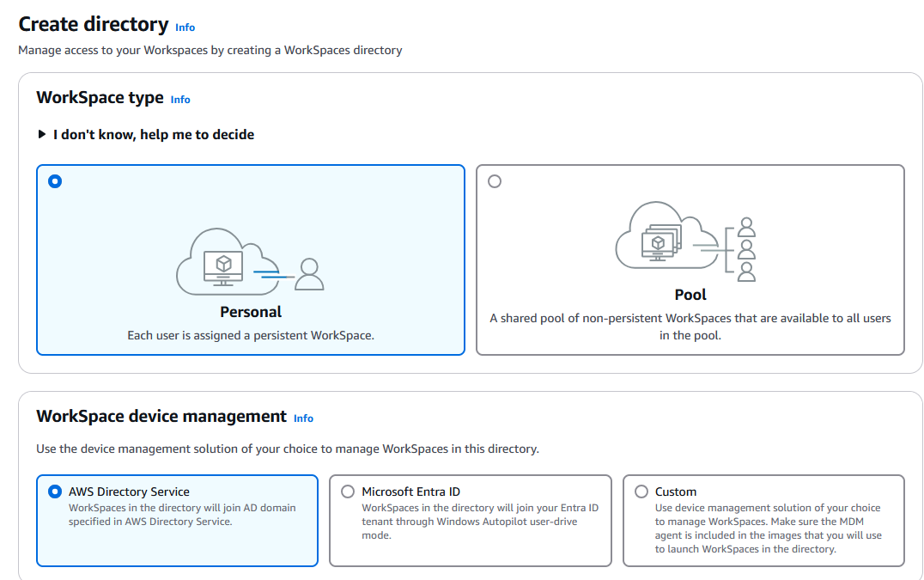Open Info link beside WorkSpace device management
Image resolution: width=924 pixels, height=580 pixels.
(x=303, y=418)
